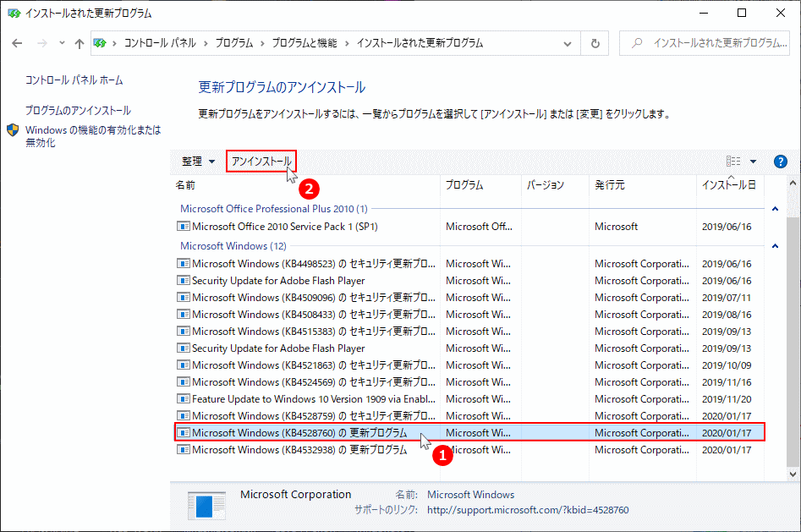Go back with the left arrow
The height and width of the screenshot is (532, 801).
(17, 43)
